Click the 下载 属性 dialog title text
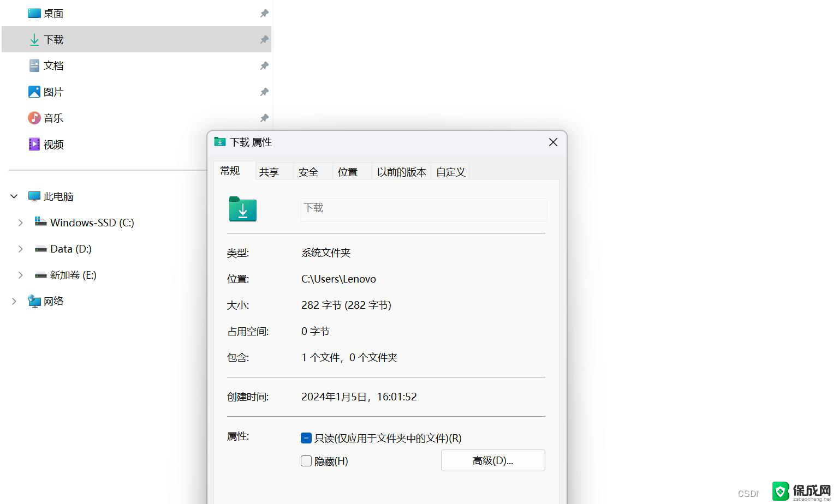The image size is (839, 504). pos(251,142)
